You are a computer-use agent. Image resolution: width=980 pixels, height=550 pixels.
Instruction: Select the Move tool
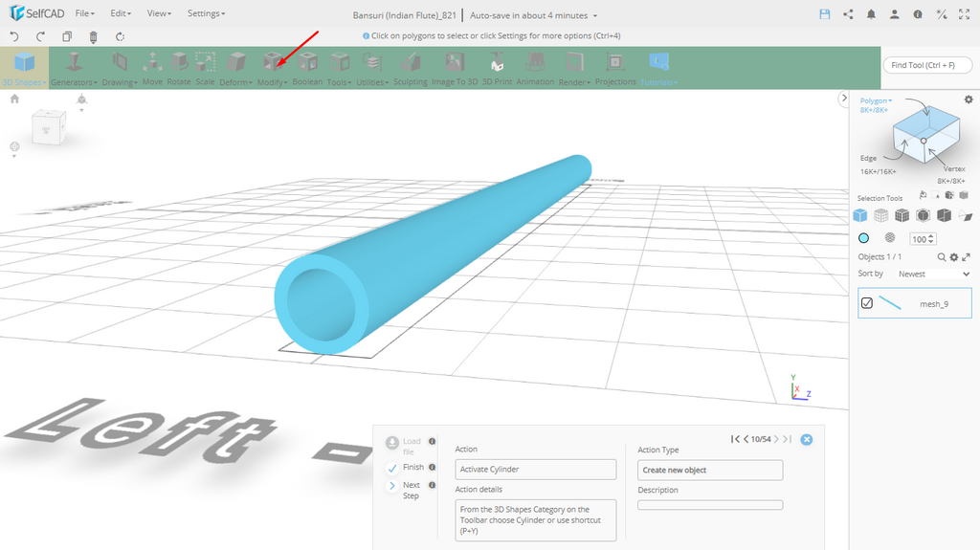point(152,67)
